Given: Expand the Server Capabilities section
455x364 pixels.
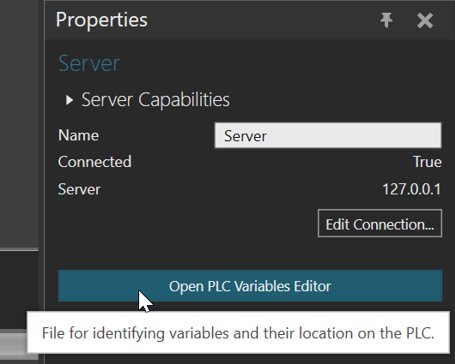Looking at the screenshot, I should (x=69, y=100).
